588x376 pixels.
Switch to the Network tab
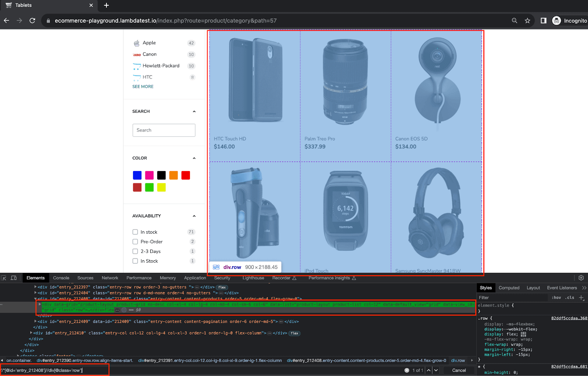110,278
